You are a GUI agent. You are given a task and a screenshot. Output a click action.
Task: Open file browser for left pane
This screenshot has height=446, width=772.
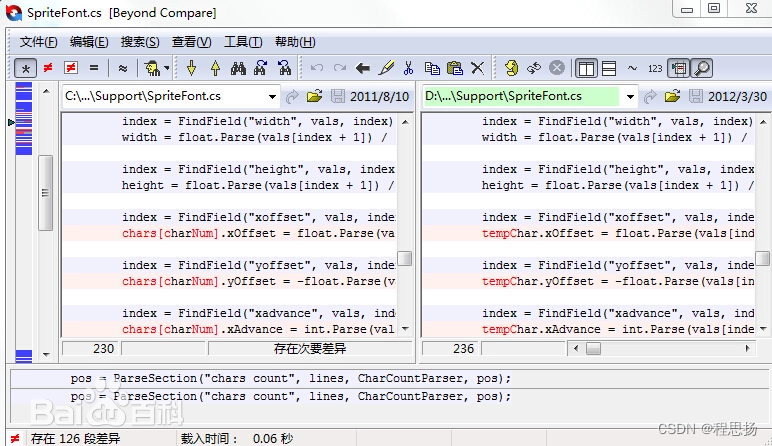click(x=315, y=96)
